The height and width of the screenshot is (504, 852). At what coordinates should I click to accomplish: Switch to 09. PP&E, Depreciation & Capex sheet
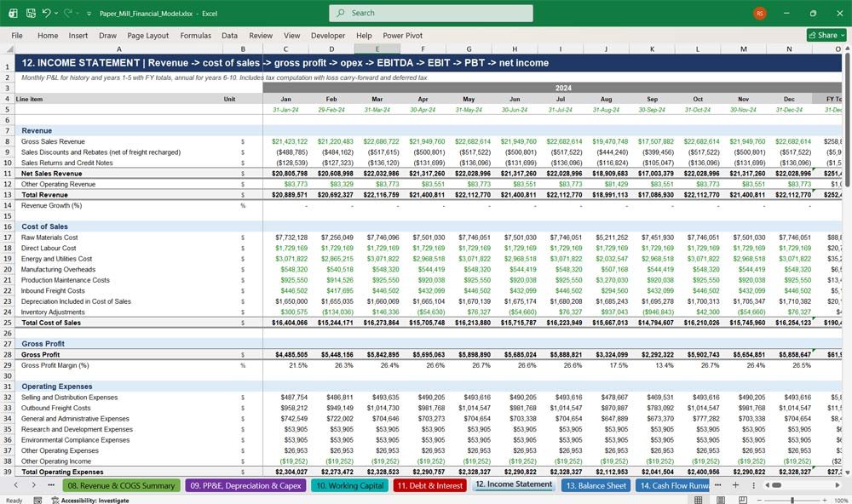(245, 485)
